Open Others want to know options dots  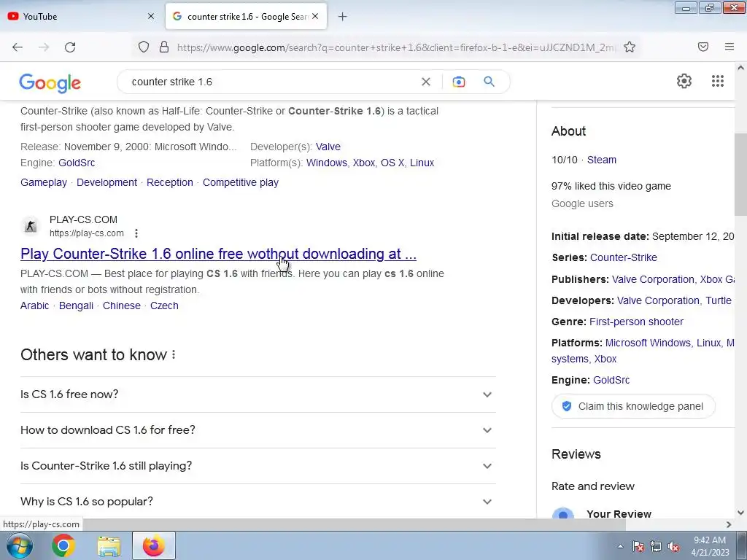(x=174, y=355)
